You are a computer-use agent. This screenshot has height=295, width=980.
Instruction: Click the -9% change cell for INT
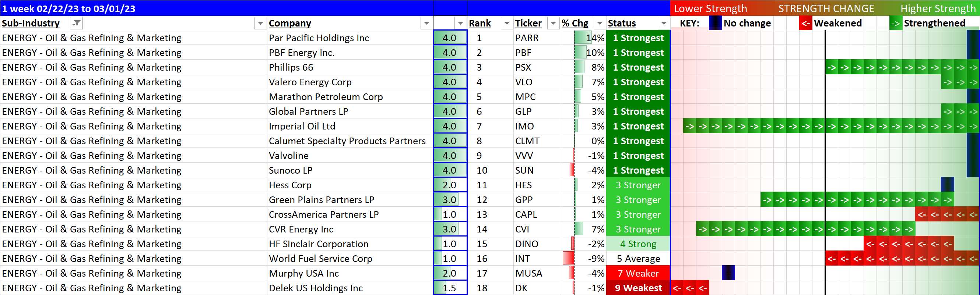point(583,259)
